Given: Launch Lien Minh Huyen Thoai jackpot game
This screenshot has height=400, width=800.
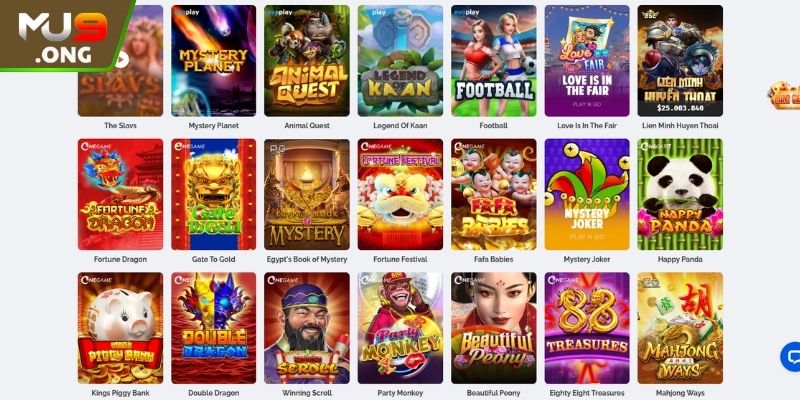Looking at the screenshot, I should tap(680, 61).
